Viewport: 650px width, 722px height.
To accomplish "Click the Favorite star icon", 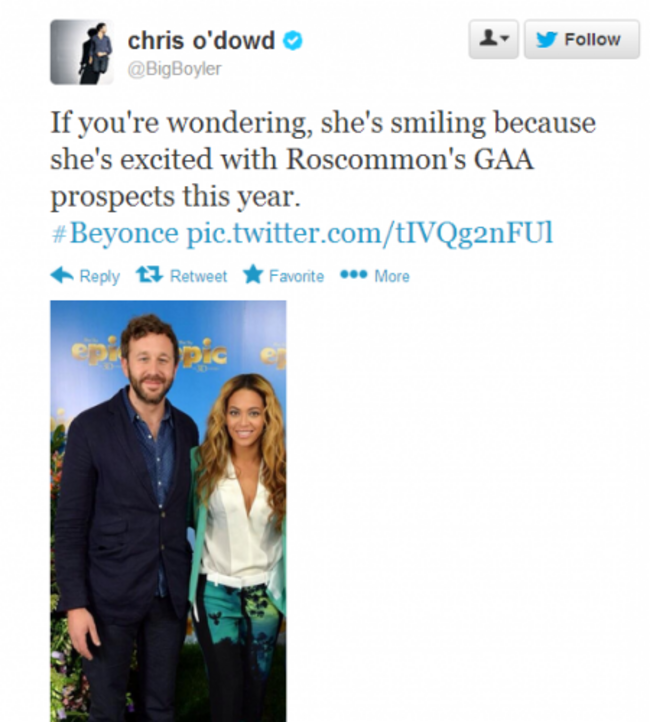I will tap(253, 274).
